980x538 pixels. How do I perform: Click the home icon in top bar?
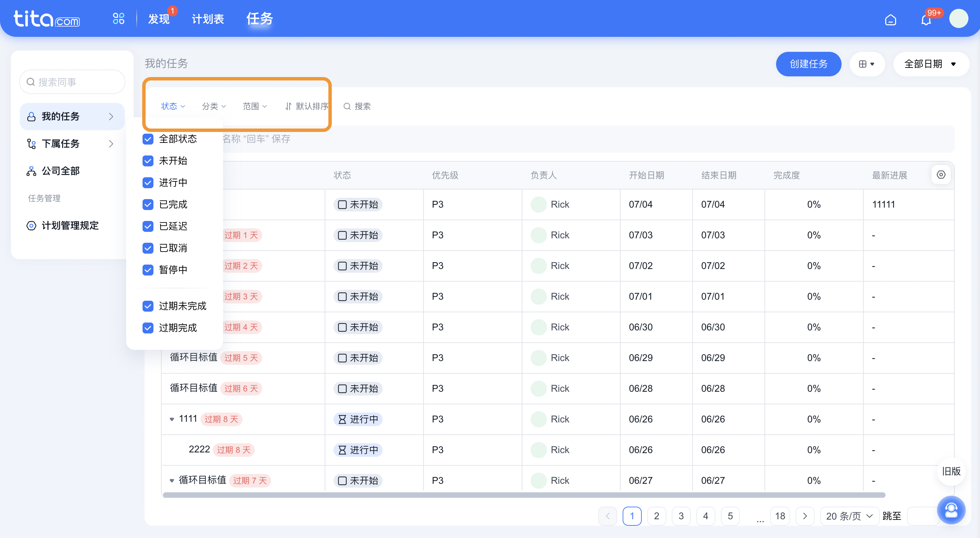tap(890, 19)
